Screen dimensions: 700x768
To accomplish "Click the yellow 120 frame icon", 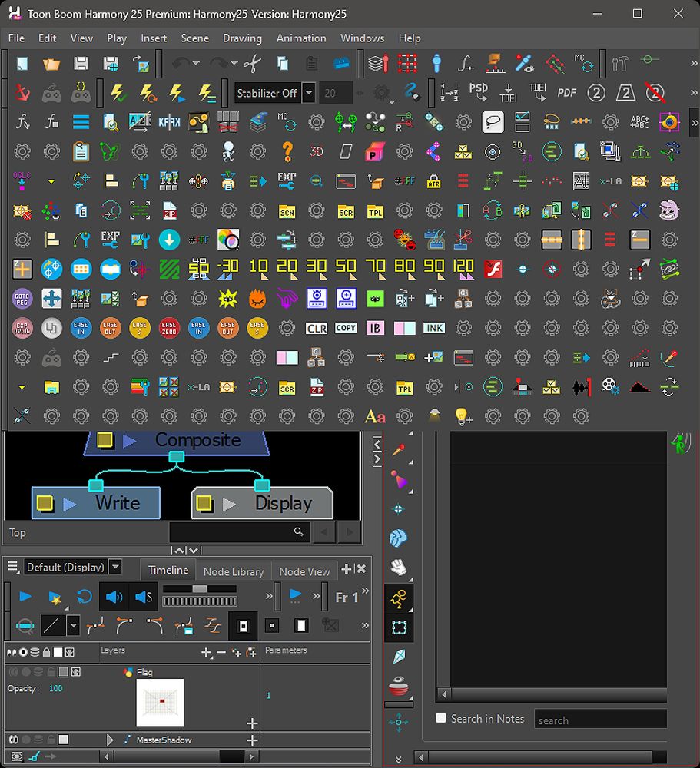I will (x=463, y=270).
